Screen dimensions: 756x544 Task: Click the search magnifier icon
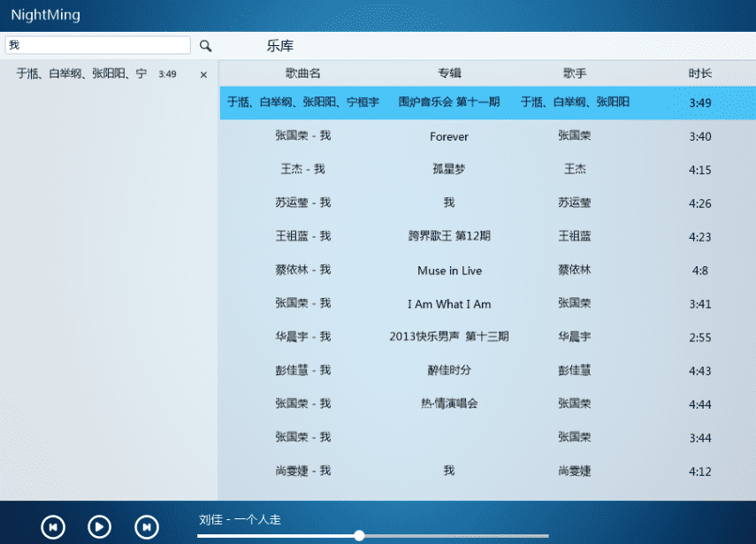tap(204, 45)
